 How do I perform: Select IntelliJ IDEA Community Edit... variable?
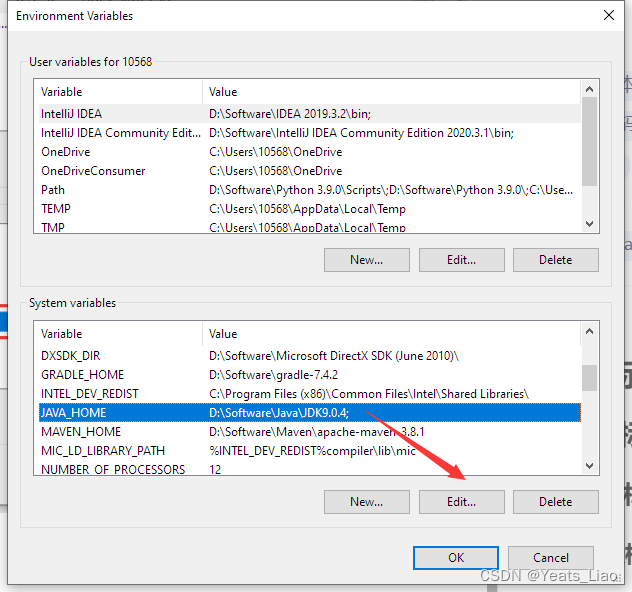point(310,133)
